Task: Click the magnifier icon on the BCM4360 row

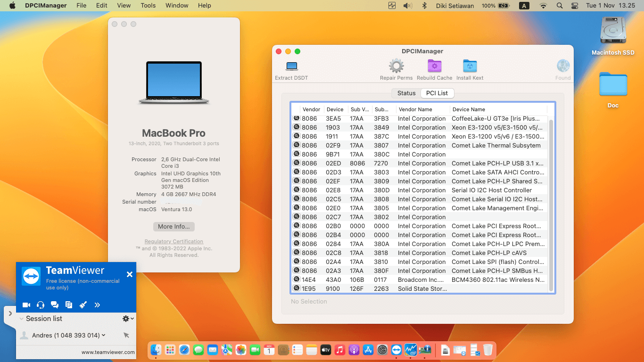Action: (x=297, y=280)
